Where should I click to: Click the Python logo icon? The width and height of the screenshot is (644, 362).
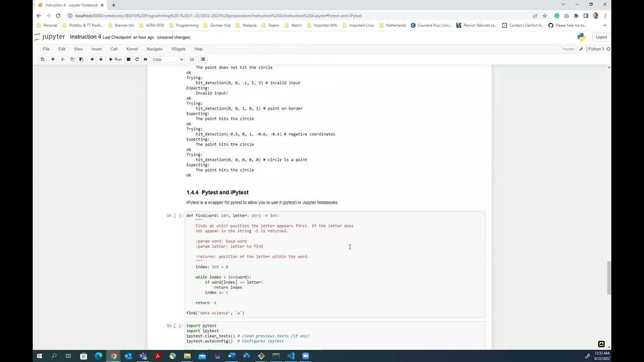point(581,37)
